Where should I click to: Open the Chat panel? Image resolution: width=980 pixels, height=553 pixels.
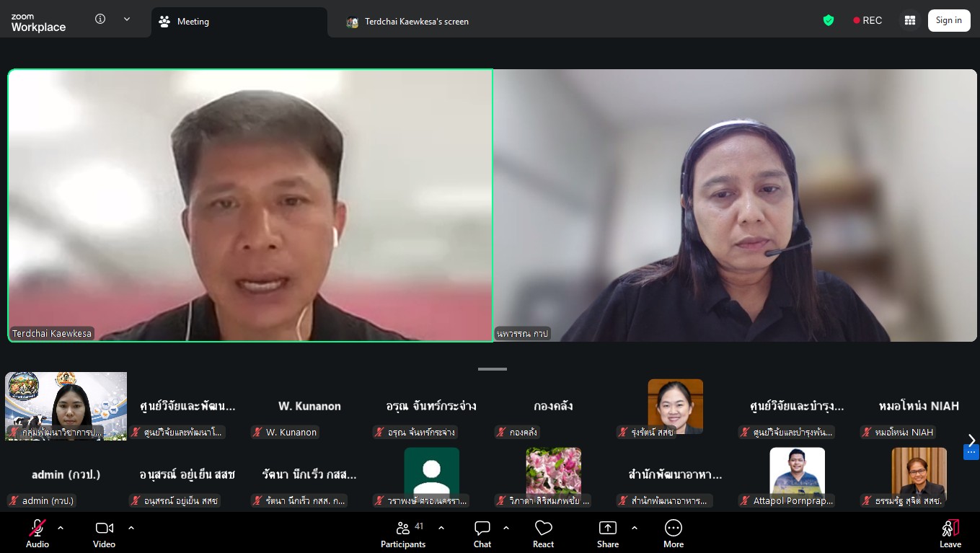[x=482, y=534]
